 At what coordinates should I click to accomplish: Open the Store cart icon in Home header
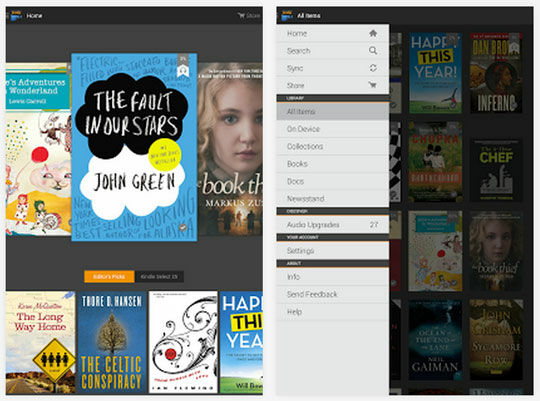241,16
